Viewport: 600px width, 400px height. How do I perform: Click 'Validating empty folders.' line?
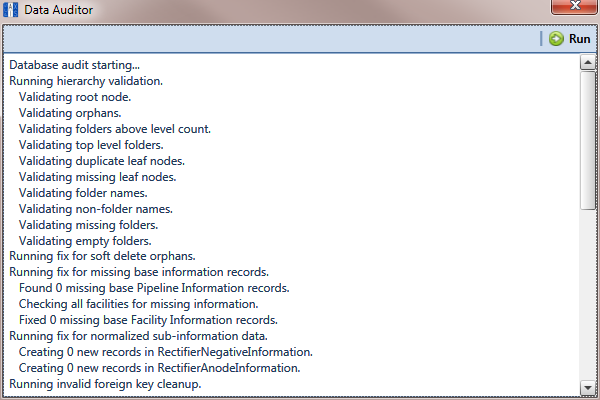[85, 241]
